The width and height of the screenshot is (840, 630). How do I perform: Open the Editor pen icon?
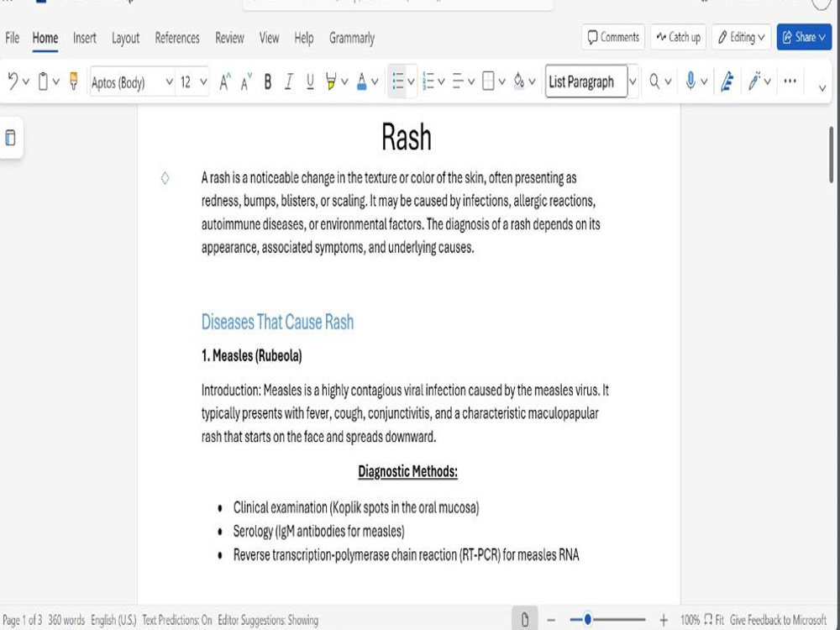[x=727, y=81]
